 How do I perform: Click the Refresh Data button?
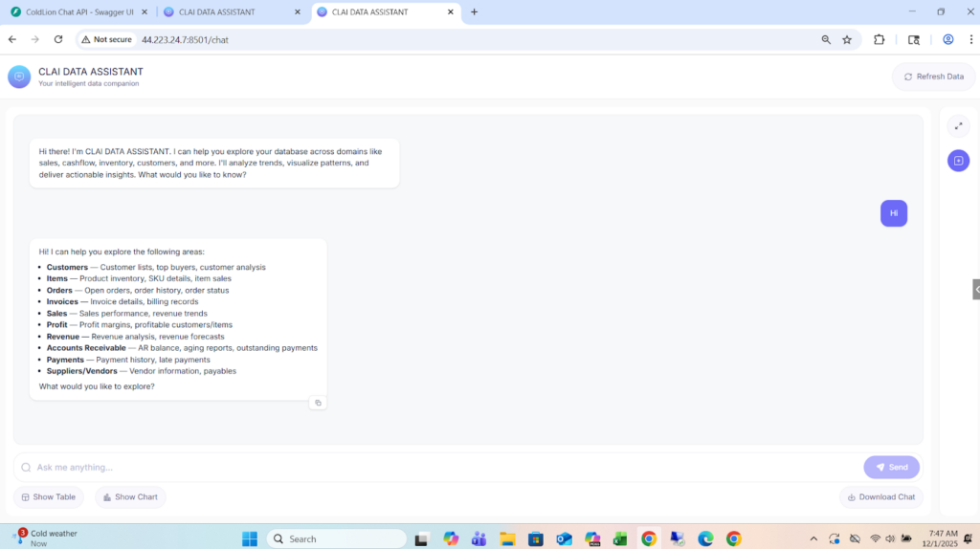point(933,77)
